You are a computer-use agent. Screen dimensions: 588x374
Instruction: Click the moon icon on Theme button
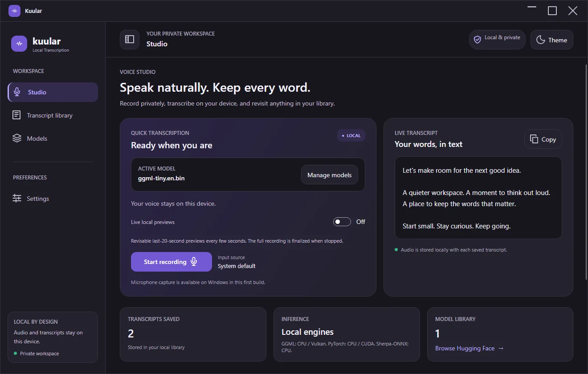(x=541, y=40)
